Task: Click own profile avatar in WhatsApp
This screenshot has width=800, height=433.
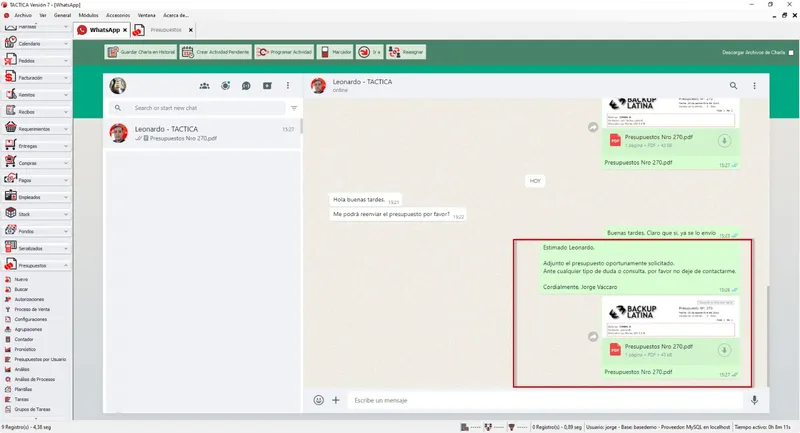Action: [118, 86]
